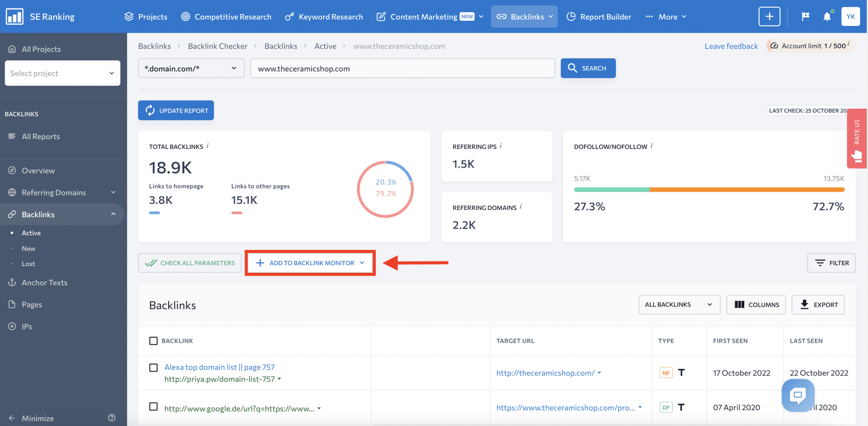Viewport: 868px width, 426px height.
Task: Tick the checkbox for the google.de backlink
Action: (x=153, y=406)
